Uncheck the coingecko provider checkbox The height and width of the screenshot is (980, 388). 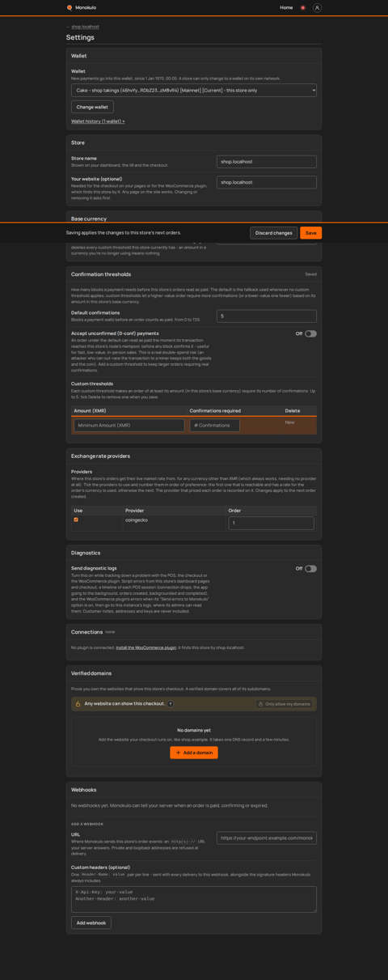(76, 520)
